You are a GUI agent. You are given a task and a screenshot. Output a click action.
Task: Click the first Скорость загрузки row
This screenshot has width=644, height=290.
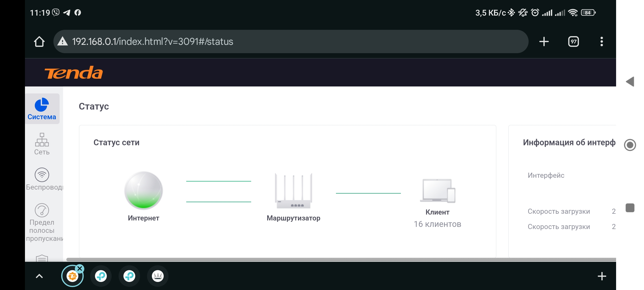pyautogui.click(x=572, y=211)
